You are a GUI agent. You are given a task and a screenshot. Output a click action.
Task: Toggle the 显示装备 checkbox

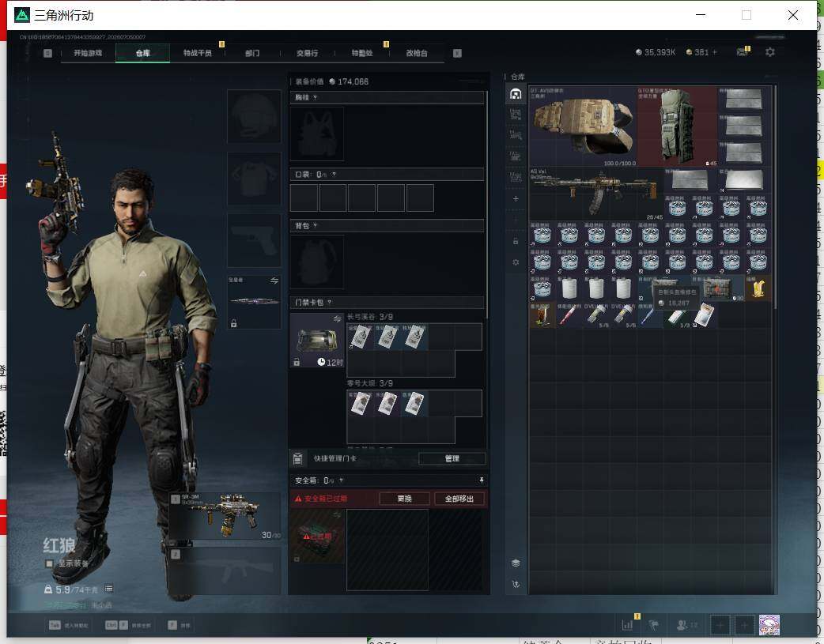(x=49, y=563)
